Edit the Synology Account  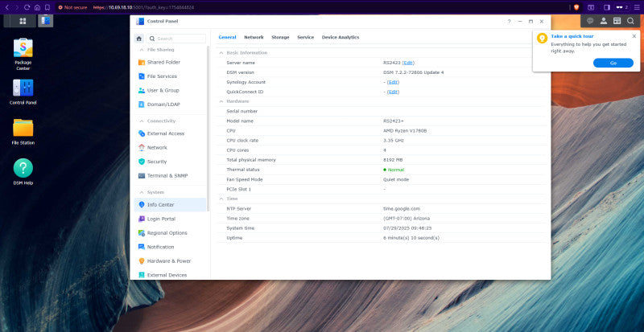(x=393, y=82)
